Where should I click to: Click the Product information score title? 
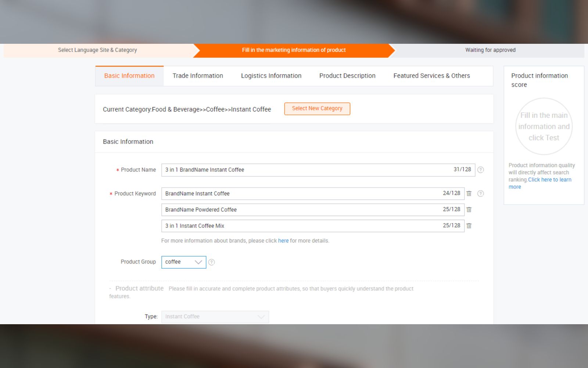[x=539, y=80]
